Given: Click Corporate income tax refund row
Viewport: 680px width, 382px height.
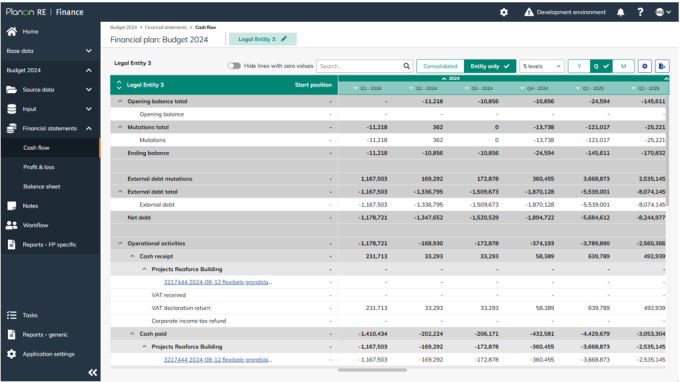Looking at the screenshot, I should [189, 321].
